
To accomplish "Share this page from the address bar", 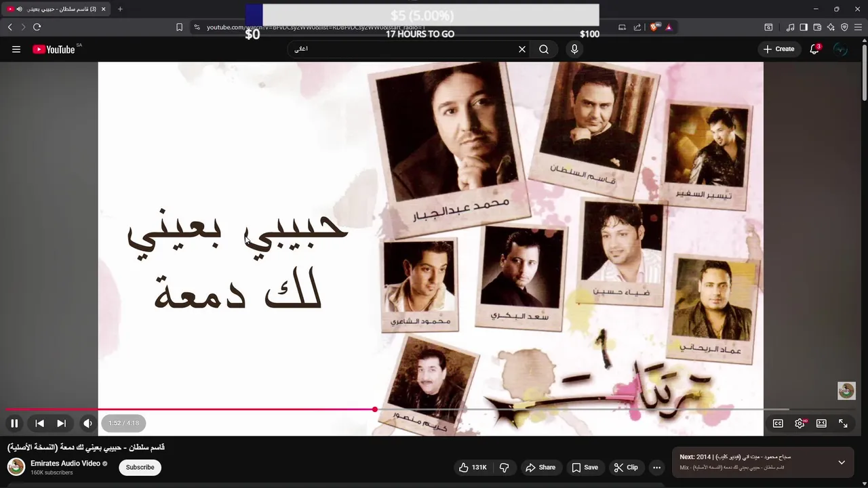I will tap(637, 27).
